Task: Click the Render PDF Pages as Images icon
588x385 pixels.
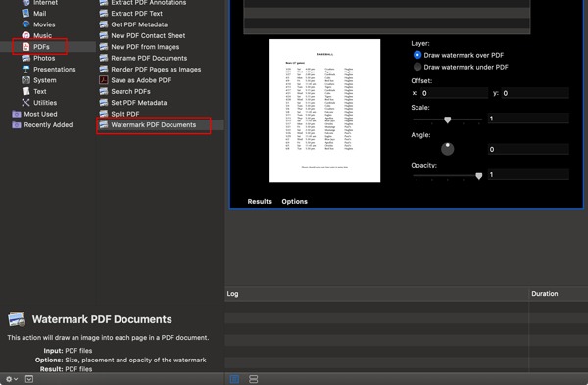Action: coord(104,70)
